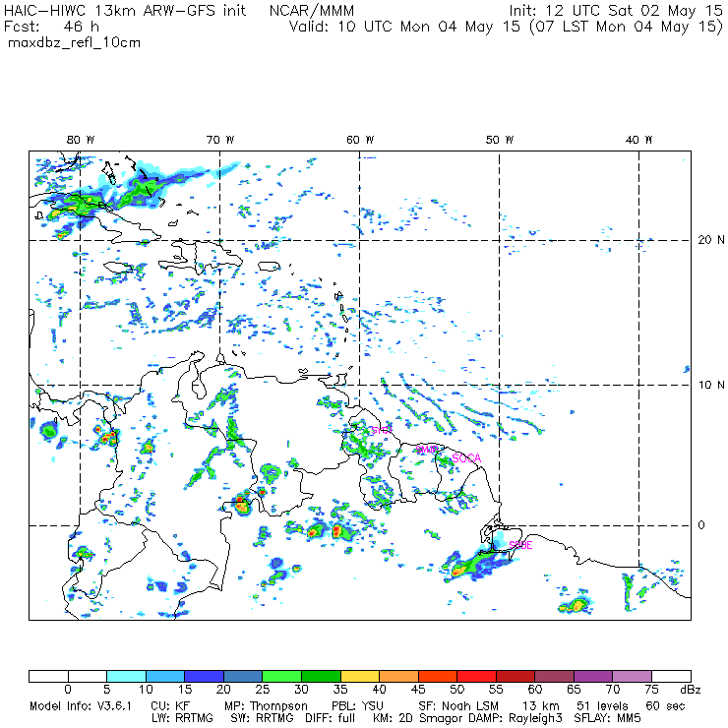Click the magenta SOCA station label
Screen dimensions: 728x728
coord(466,458)
